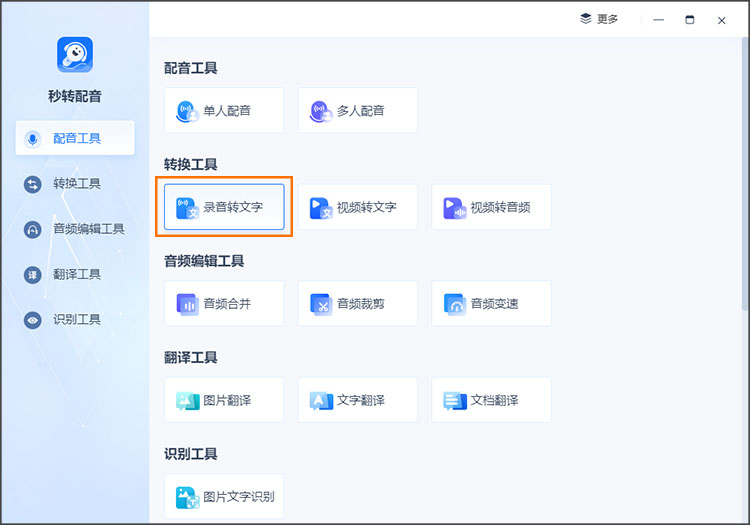
Task: Go to 翻译工具 in the sidebar
Action: coord(75,274)
